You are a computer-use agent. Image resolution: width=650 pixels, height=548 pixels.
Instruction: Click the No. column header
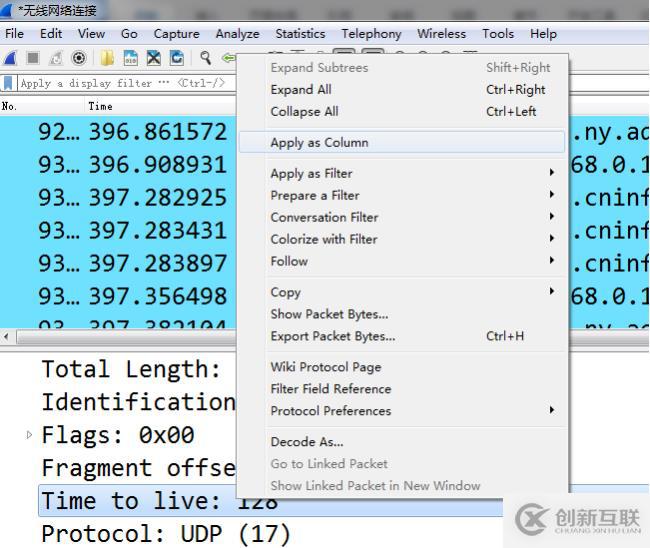[42, 106]
